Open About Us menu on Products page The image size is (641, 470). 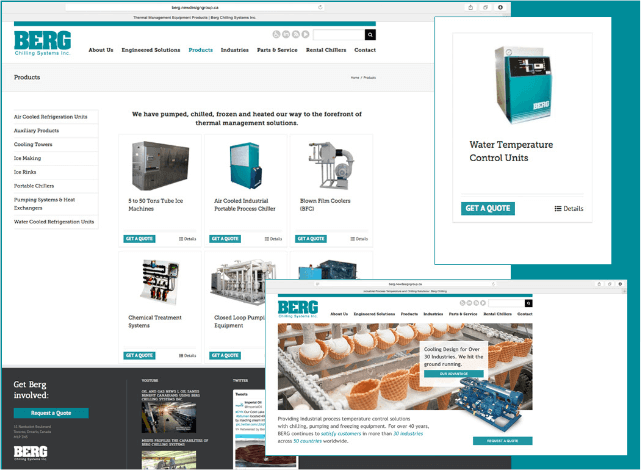click(x=101, y=50)
